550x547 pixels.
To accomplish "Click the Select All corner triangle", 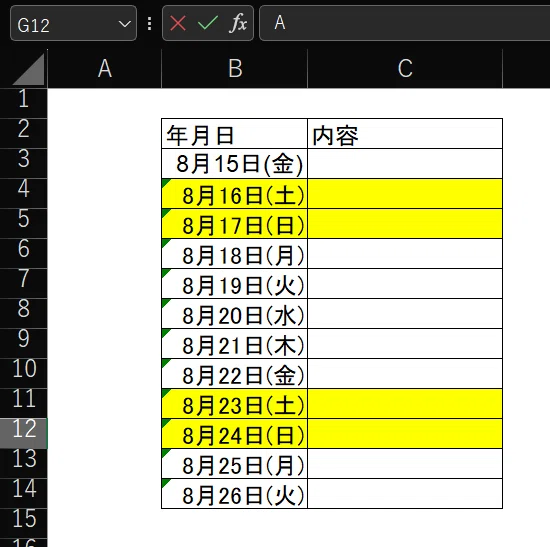I will pos(29,69).
